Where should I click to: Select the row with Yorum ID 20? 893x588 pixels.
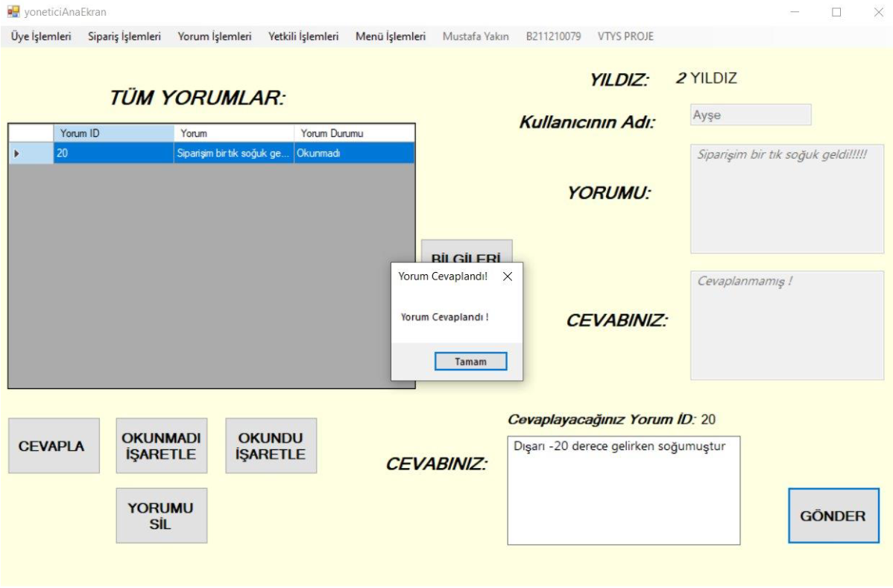[113, 153]
